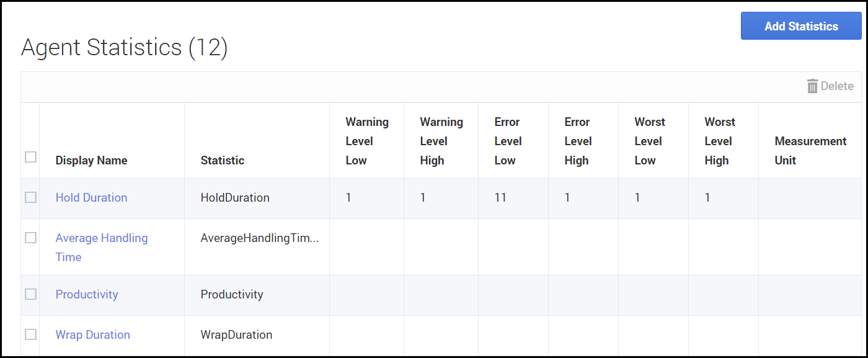Select the Average Handling Time checkbox
The width and height of the screenshot is (868, 358).
(x=30, y=238)
